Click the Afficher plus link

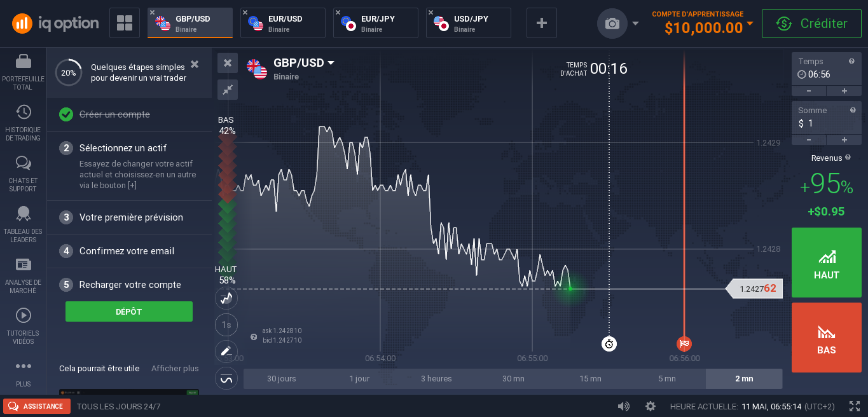click(175, 368)
